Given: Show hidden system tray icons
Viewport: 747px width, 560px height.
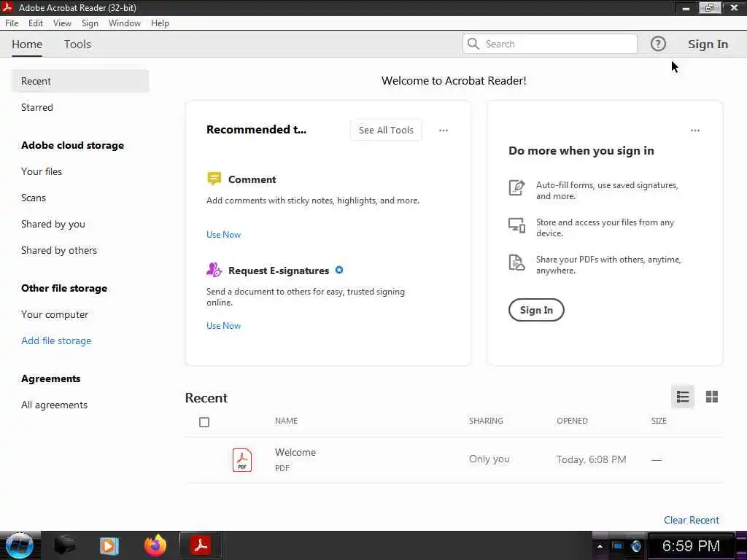Looking at the screenshot, I should click(x=600, y=546).
